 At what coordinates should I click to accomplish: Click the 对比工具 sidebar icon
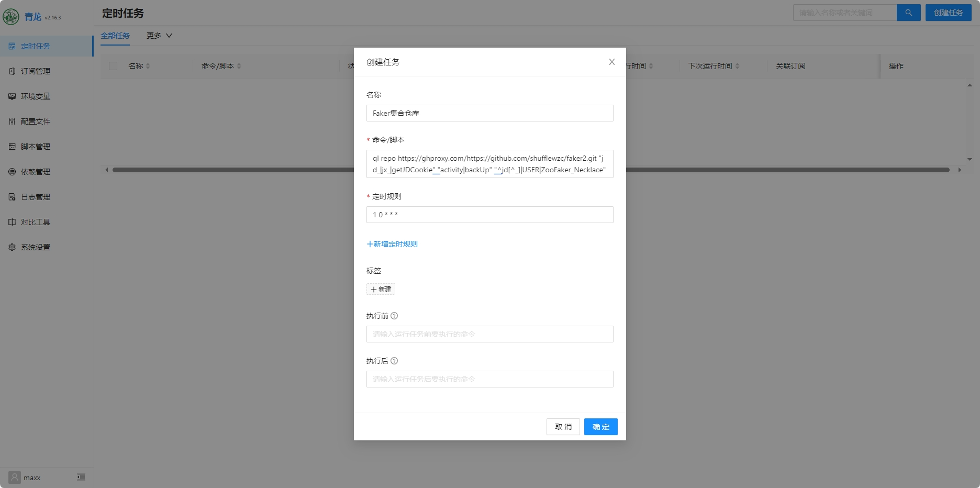tap(12, 222)
